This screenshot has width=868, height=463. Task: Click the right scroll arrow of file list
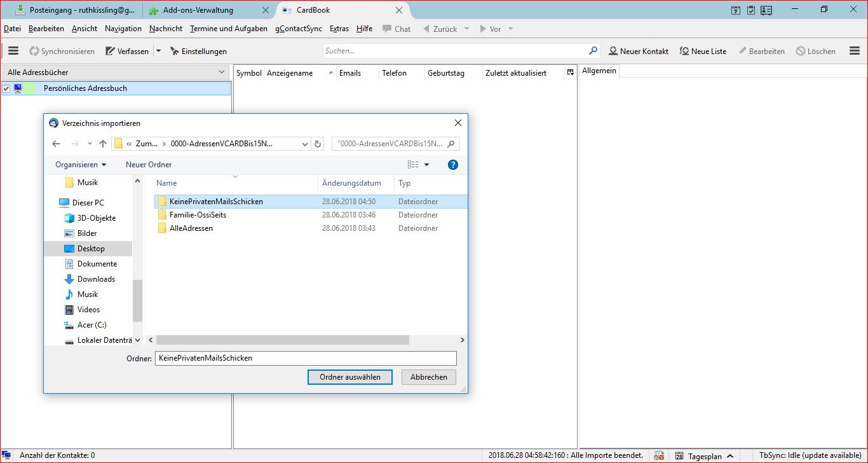coord(463,340)
